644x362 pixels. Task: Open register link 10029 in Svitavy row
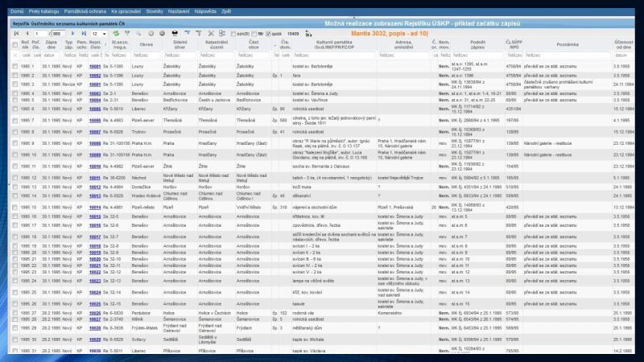(x=95, y=339)
